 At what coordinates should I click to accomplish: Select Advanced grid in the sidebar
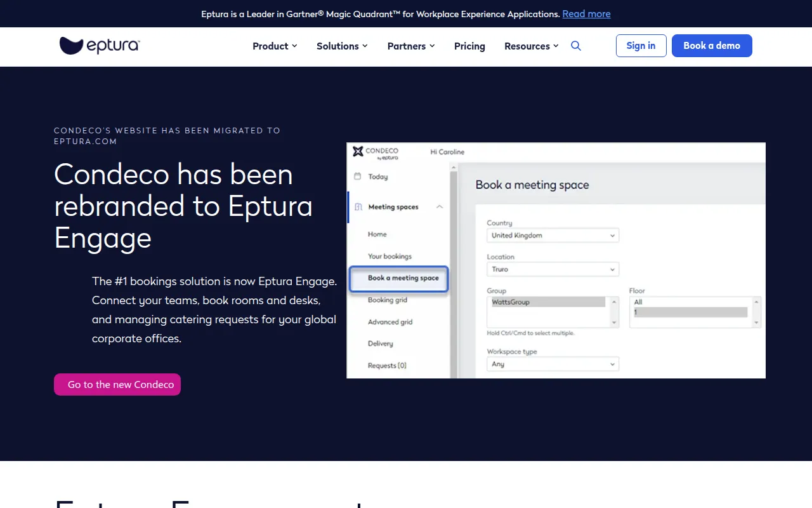click(x=390, y=322)
